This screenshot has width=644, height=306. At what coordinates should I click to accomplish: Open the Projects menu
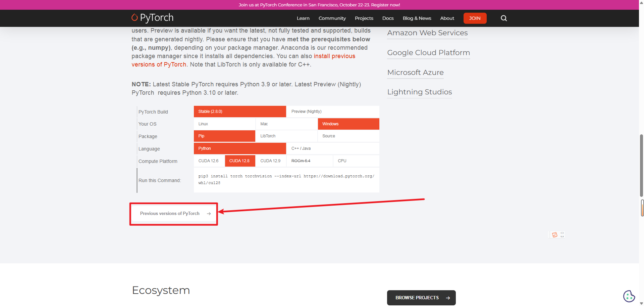click(x=364, y=18)
